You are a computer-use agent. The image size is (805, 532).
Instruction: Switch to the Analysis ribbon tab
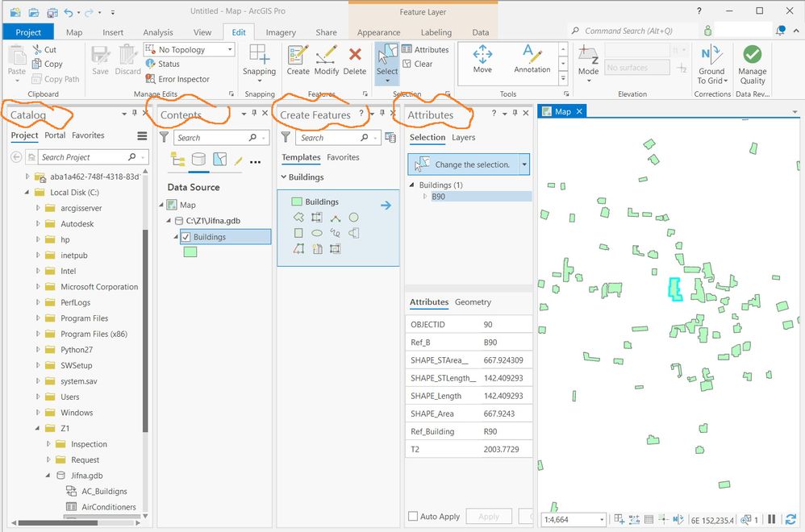click(157, 31)
